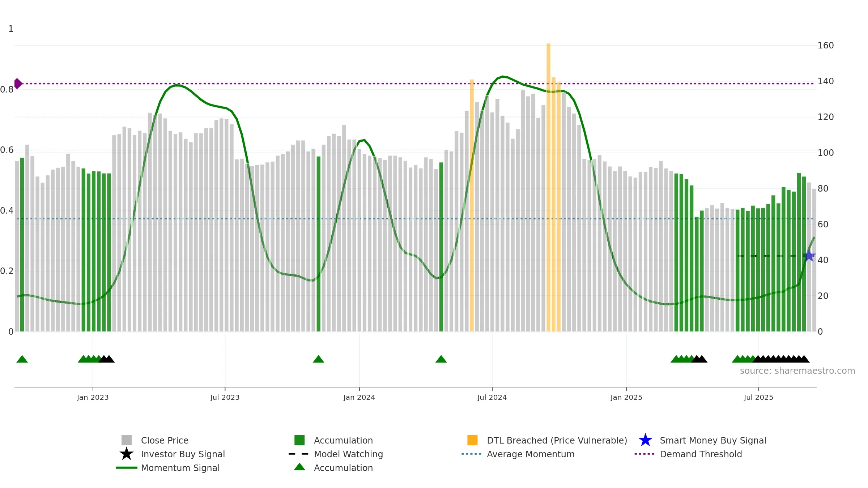Click the source sharemaestro.com text
Screen dimensions: 868x488
797,371
